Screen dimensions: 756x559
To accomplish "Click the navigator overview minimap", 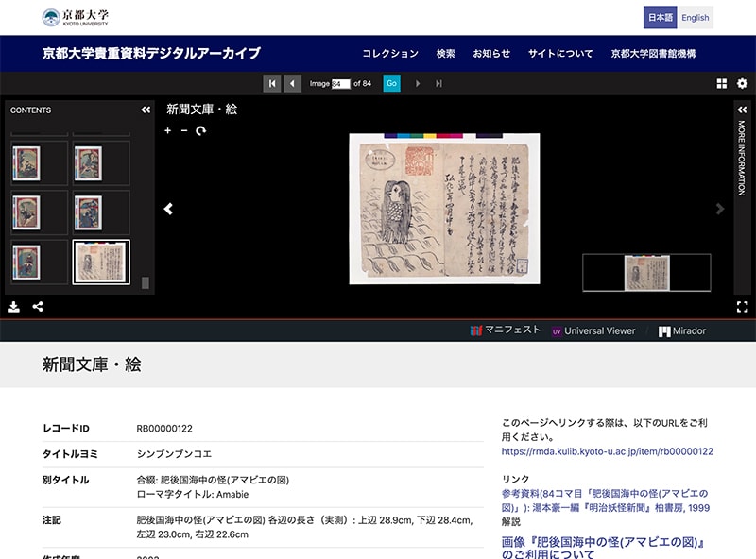I will [x=646, y=273].
